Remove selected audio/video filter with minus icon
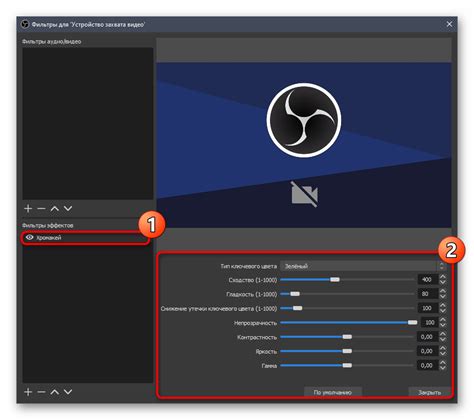 41,209
